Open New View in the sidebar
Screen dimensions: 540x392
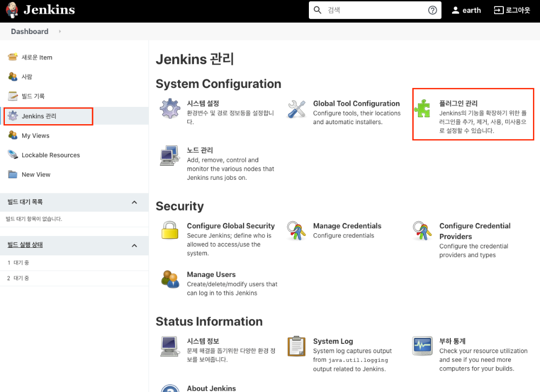tap(36, 174)
